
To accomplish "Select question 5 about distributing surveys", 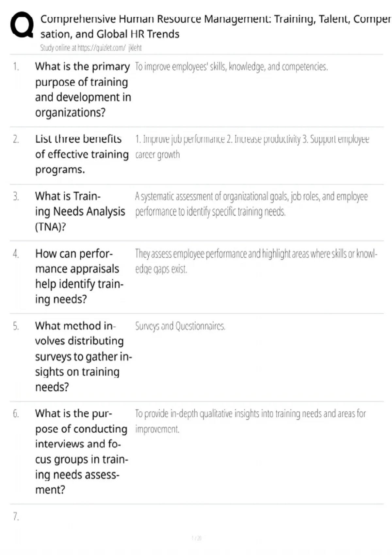I will [84, 356].
